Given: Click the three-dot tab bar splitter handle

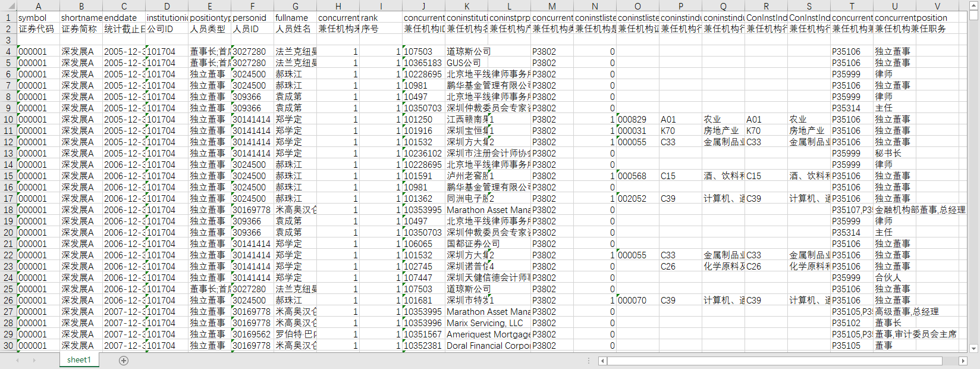Looking at the screenshot, I should [x=589, y=361].
